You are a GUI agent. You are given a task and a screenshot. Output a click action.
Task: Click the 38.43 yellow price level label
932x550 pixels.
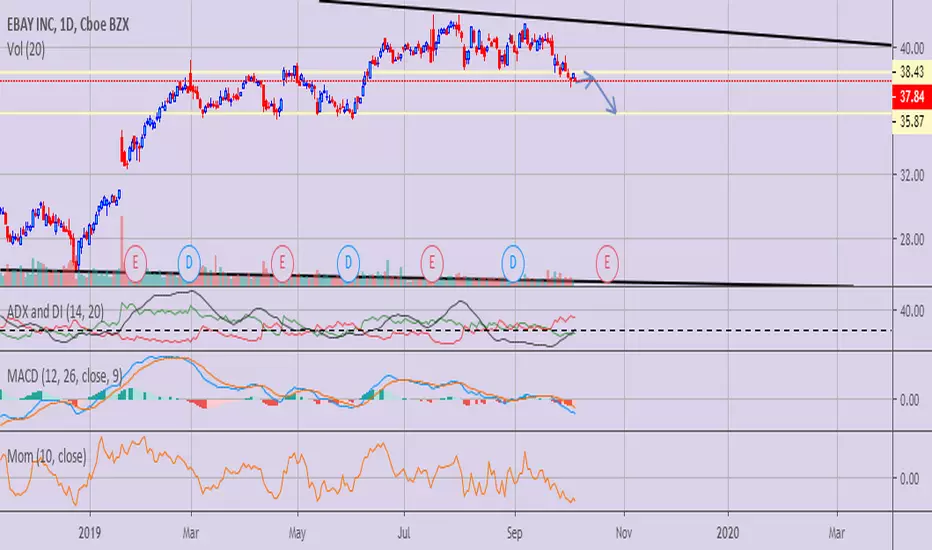[911, 72]
